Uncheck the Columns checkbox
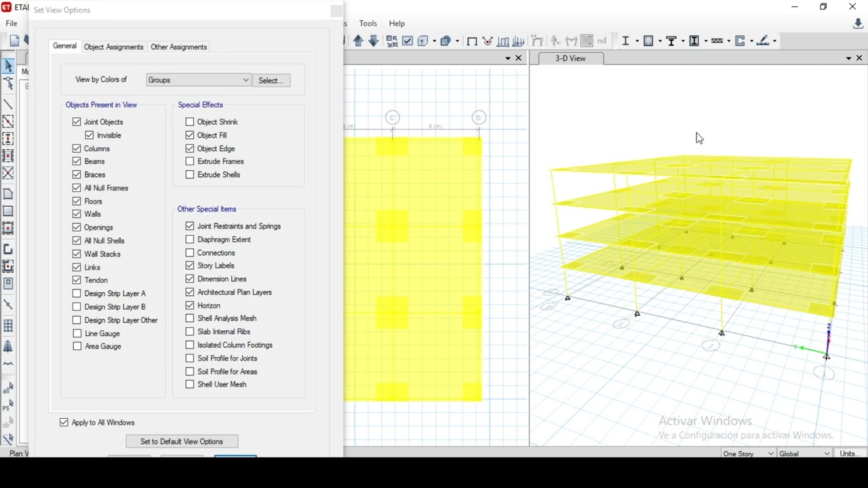 coord(77,148)
